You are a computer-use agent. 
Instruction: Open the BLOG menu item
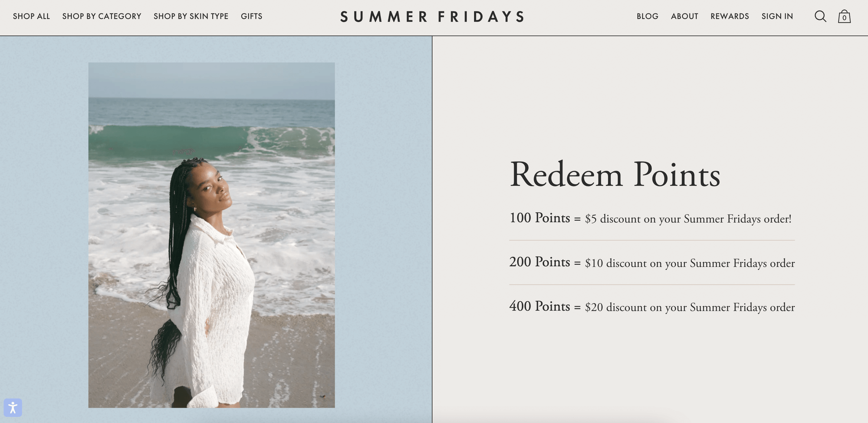pos(647,16)
